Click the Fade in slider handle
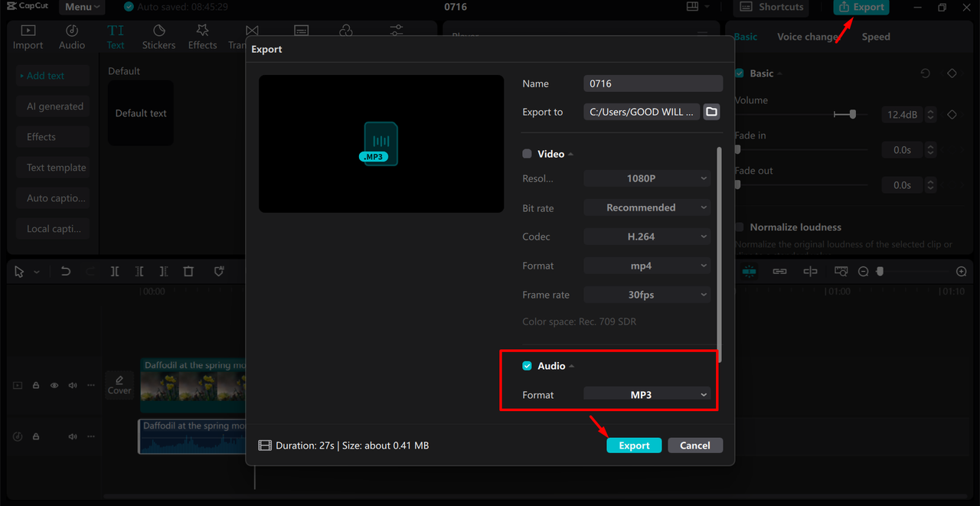 point(738,149)
